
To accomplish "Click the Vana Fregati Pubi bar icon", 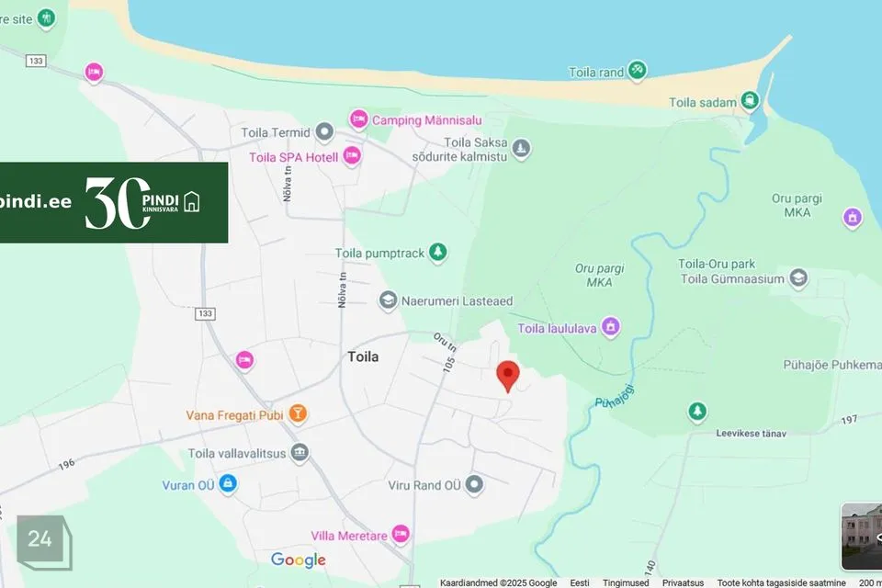I will coord(298,414).
